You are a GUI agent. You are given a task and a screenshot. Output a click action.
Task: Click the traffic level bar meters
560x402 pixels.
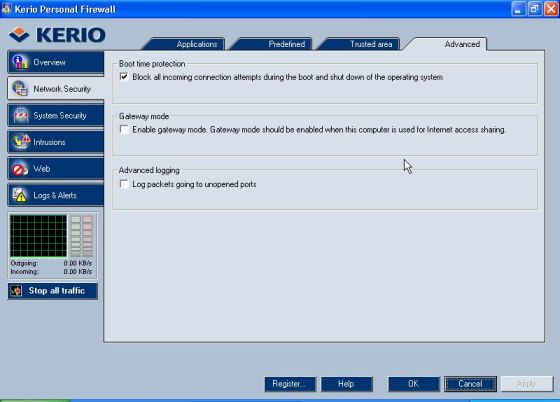81,236
